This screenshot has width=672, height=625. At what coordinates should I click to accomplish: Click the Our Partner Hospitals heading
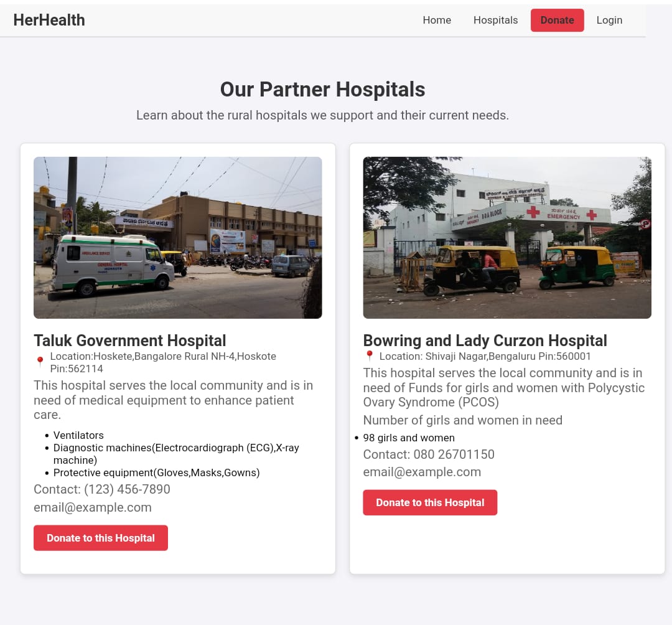[x=323, y=90]
